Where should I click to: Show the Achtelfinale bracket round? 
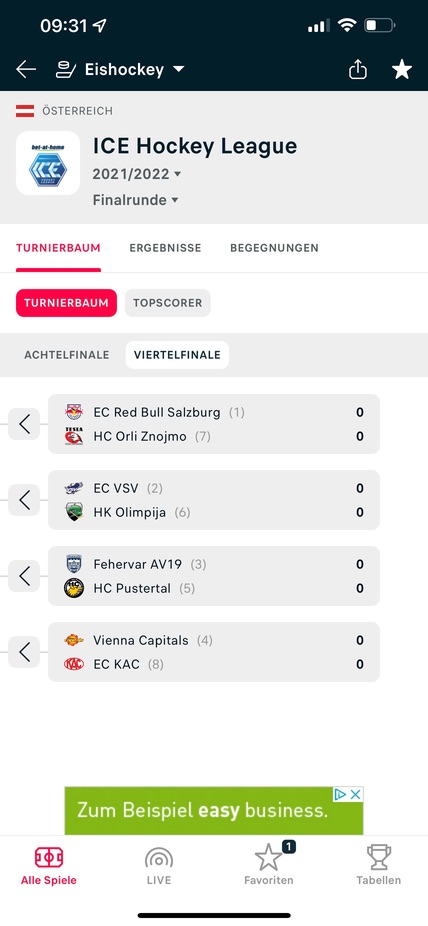[x=67, y=355]
